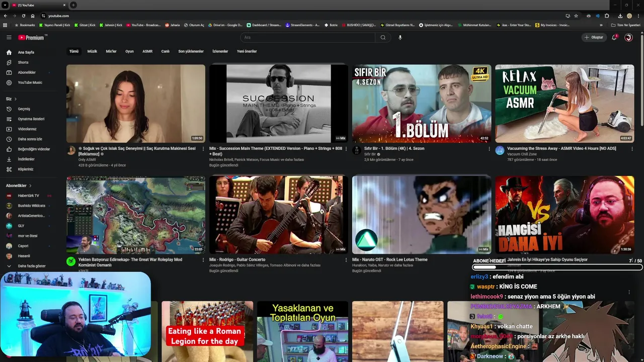Screen dimensions: 644x362
Task: Open options menu for Sıfır Bir video
Action: [x=489, y=149]
